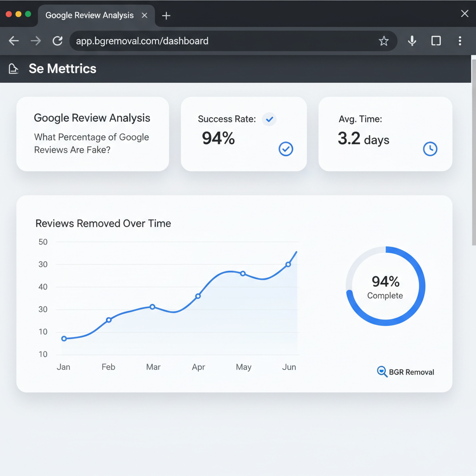Select the Apr data point on the chart

coord(198,296)
